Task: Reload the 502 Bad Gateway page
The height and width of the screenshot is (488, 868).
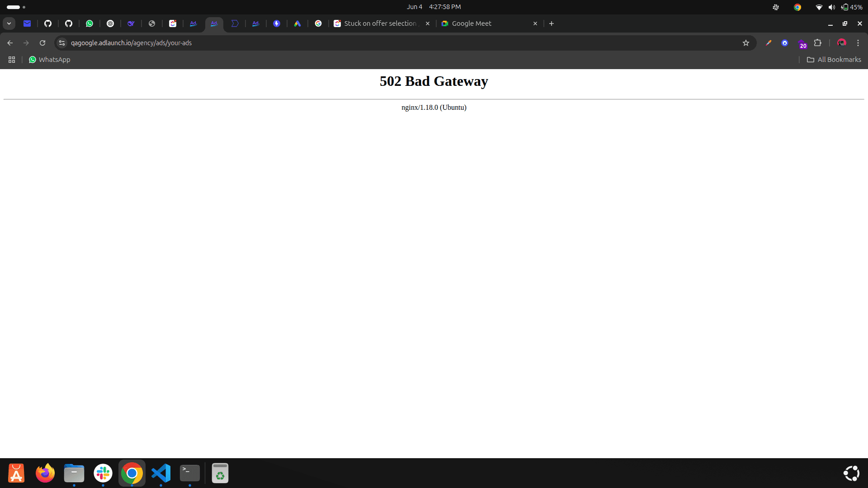Action: 42,43
